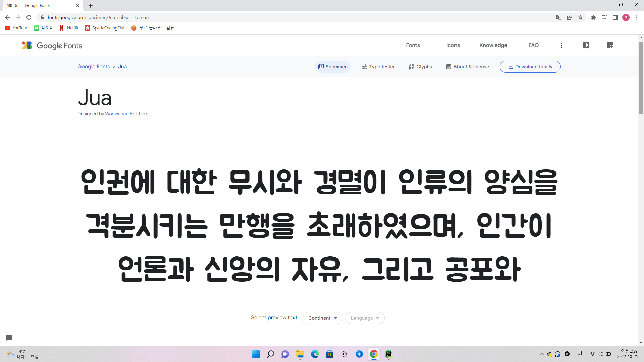Open File Explorer from taskbar
This screenshot has height=362, width=644.
(300, 354)
